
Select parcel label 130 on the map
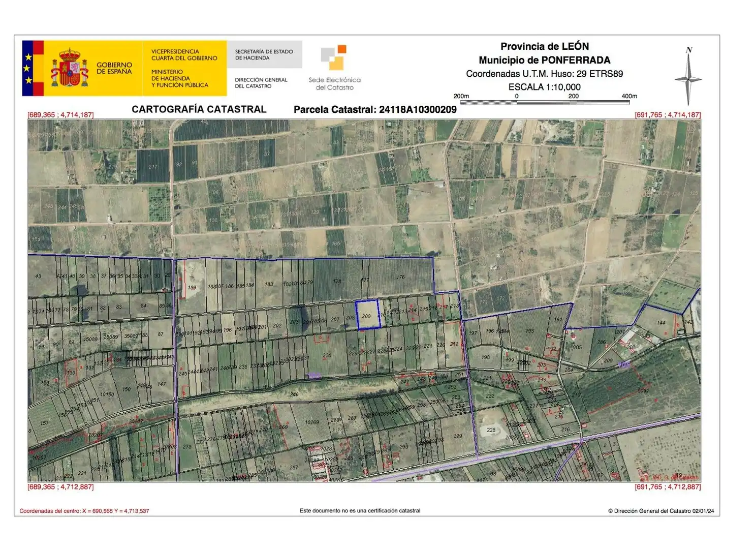[71, 373]
